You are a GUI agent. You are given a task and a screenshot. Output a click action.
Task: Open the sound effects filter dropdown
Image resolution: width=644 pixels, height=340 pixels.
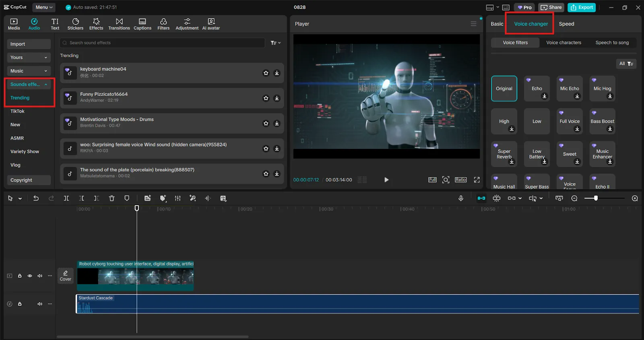[276, 43]
